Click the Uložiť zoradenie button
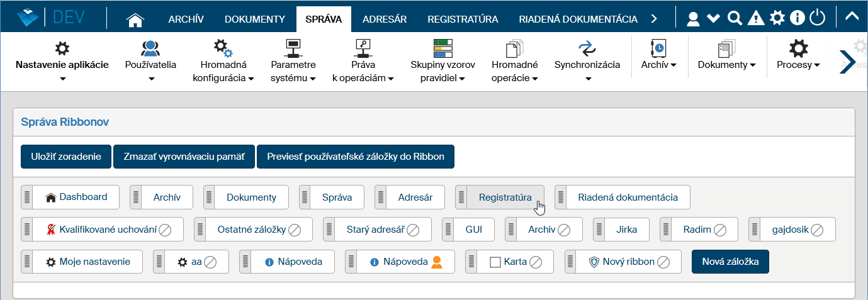 pos(66,157)
